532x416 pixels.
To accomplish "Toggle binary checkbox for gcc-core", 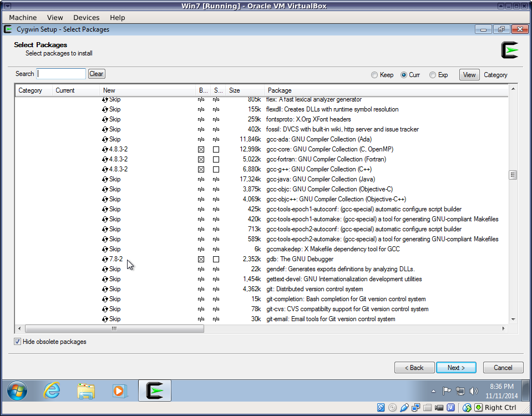I will [201, 149].
